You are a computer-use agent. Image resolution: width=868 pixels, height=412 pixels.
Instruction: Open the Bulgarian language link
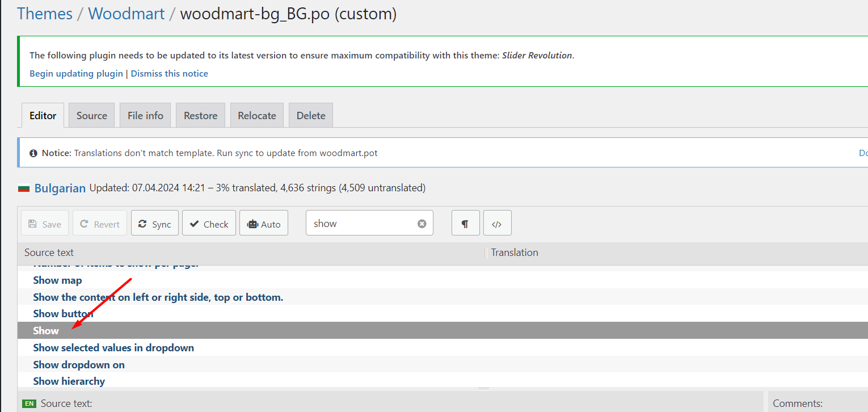pos(60,188)
